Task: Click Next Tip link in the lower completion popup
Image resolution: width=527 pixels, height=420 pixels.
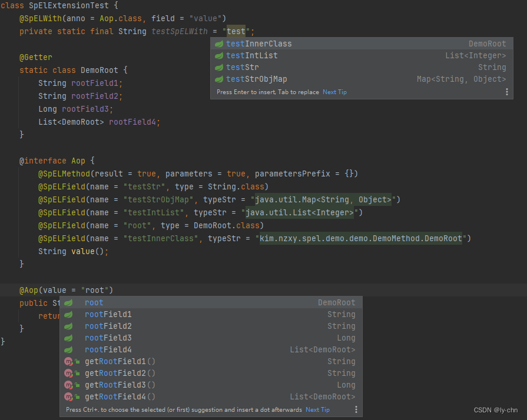Action: [317, 409]
